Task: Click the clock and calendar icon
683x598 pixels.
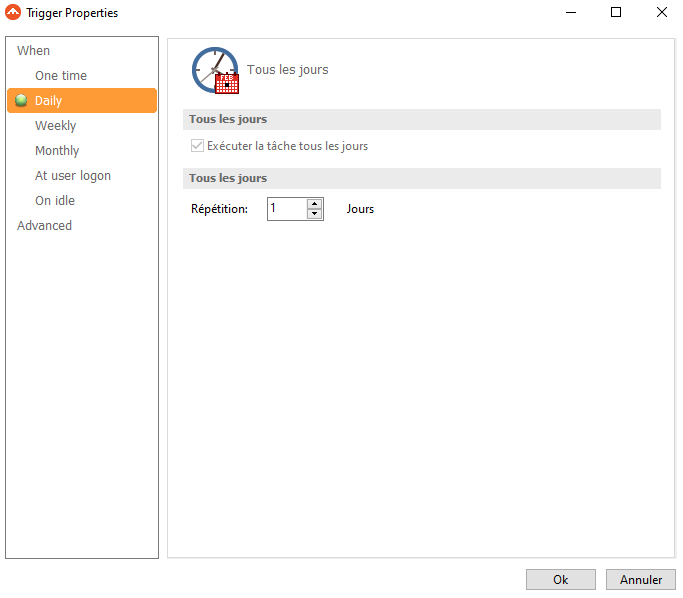Action: 216,70
